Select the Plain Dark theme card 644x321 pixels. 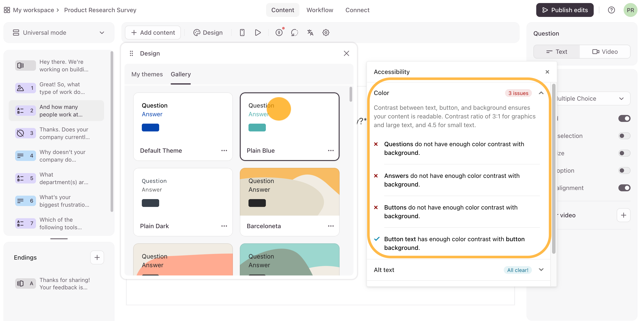coord(183,202)
